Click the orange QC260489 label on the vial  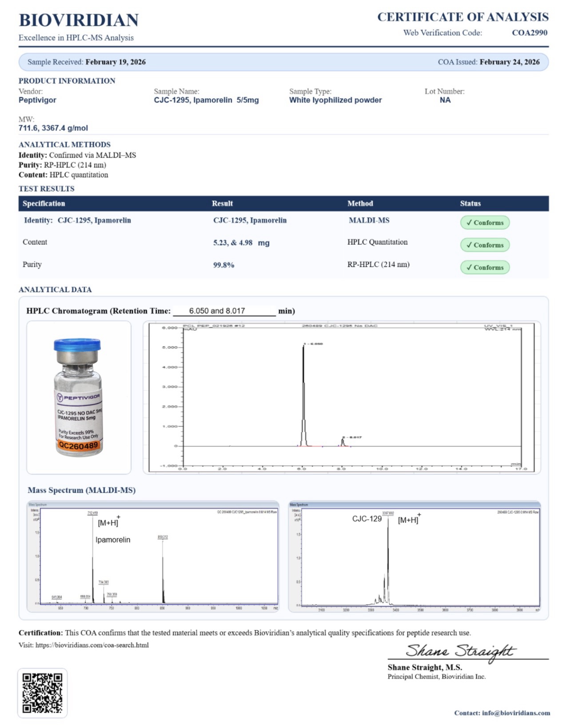[78, 446]
